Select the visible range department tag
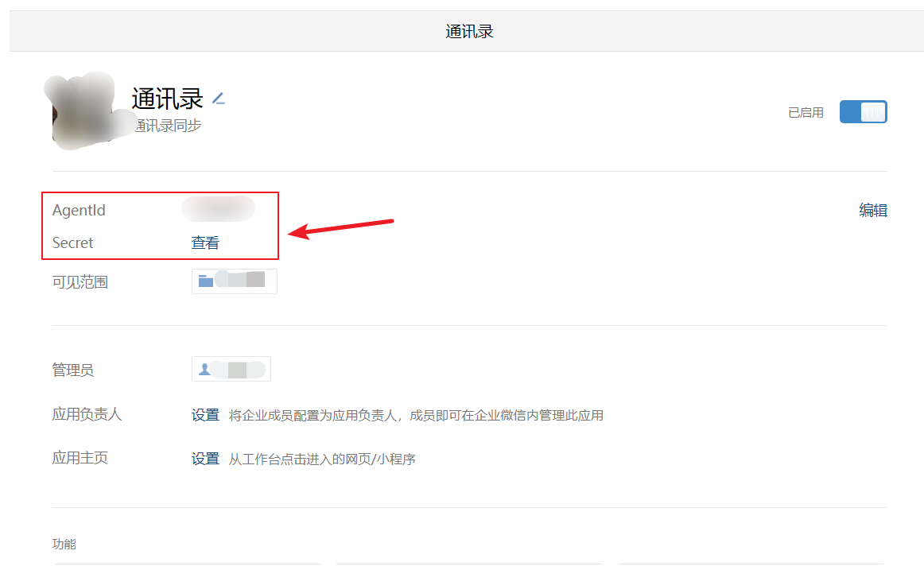 [234, 281]
